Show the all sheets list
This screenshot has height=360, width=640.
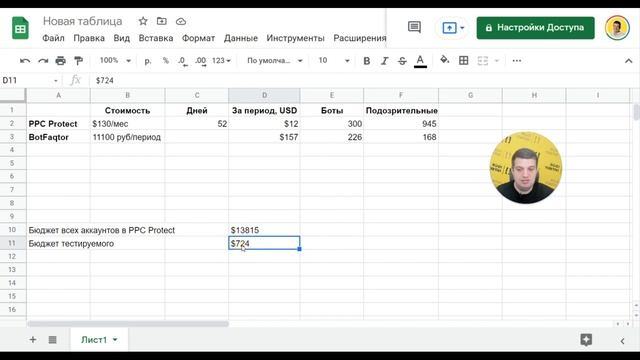tap(52, 340)
